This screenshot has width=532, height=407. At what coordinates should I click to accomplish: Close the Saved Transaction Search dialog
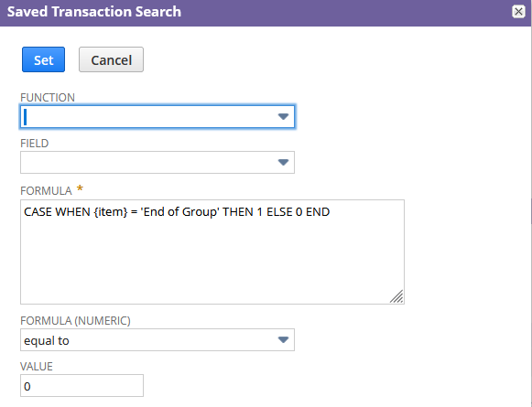(x=518, y=12)
